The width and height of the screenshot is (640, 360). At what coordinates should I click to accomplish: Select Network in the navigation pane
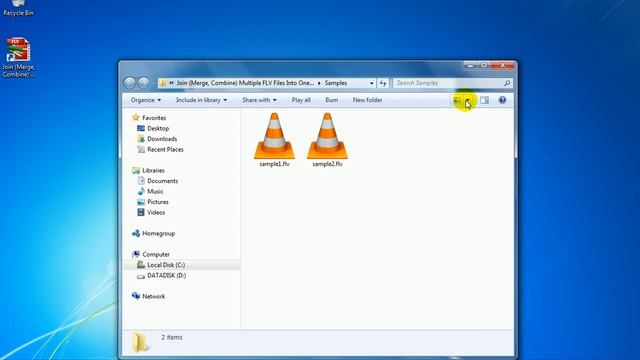point(153,296)
